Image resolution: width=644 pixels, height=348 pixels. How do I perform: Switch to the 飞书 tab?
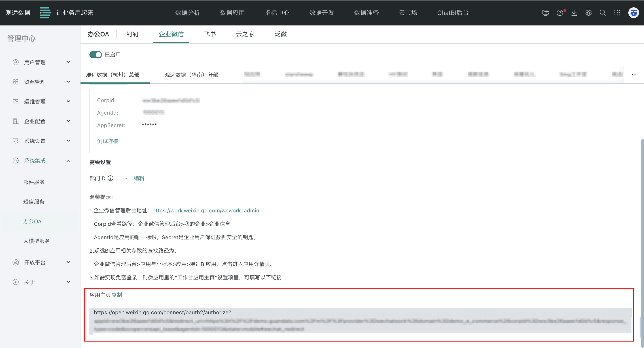point(210,34)
